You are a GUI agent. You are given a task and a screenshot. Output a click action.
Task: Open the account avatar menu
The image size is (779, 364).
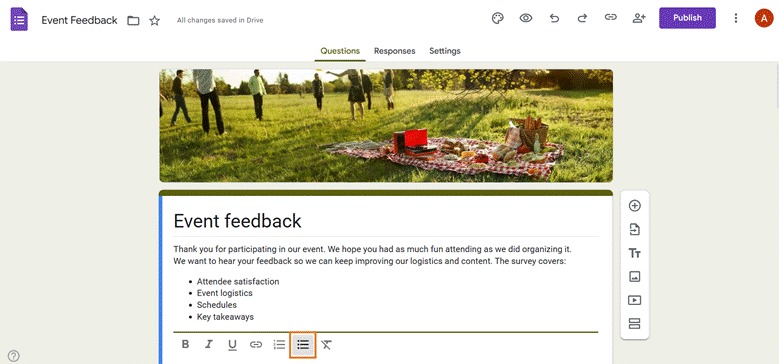[x=764, y=18]
